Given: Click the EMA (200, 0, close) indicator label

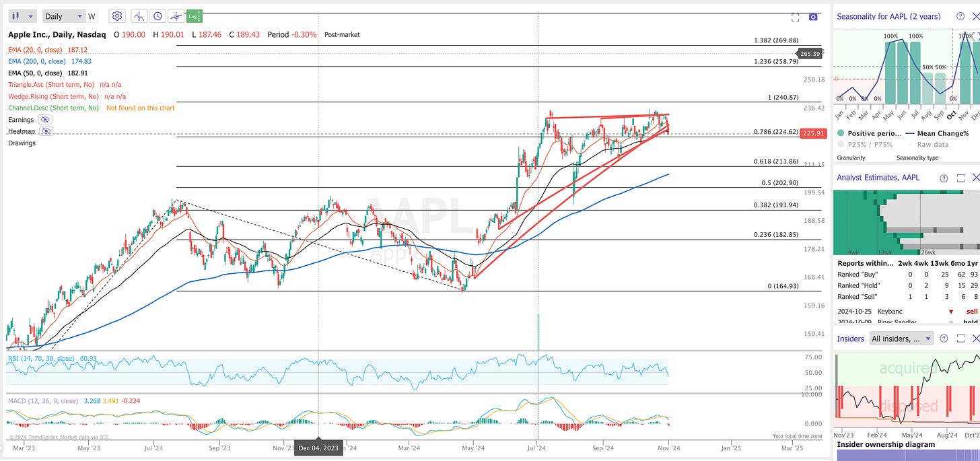Looking at the screenshot, I should click(x=38, y=61).
